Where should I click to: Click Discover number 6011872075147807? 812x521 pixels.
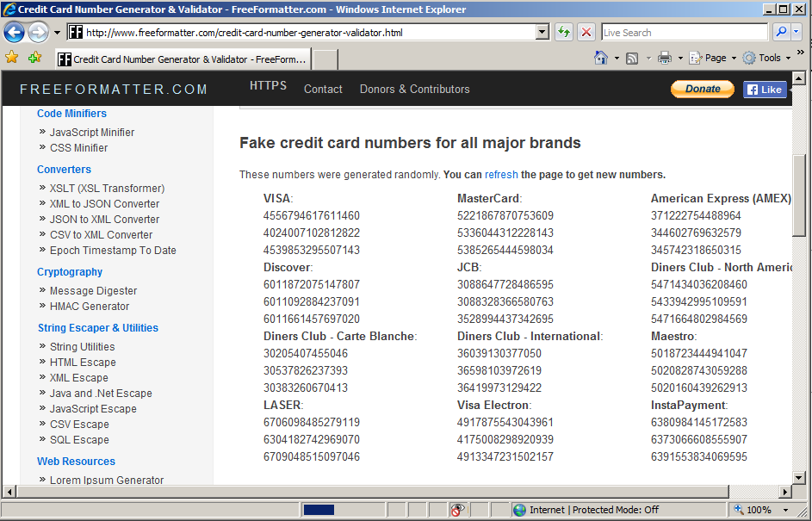311,284
